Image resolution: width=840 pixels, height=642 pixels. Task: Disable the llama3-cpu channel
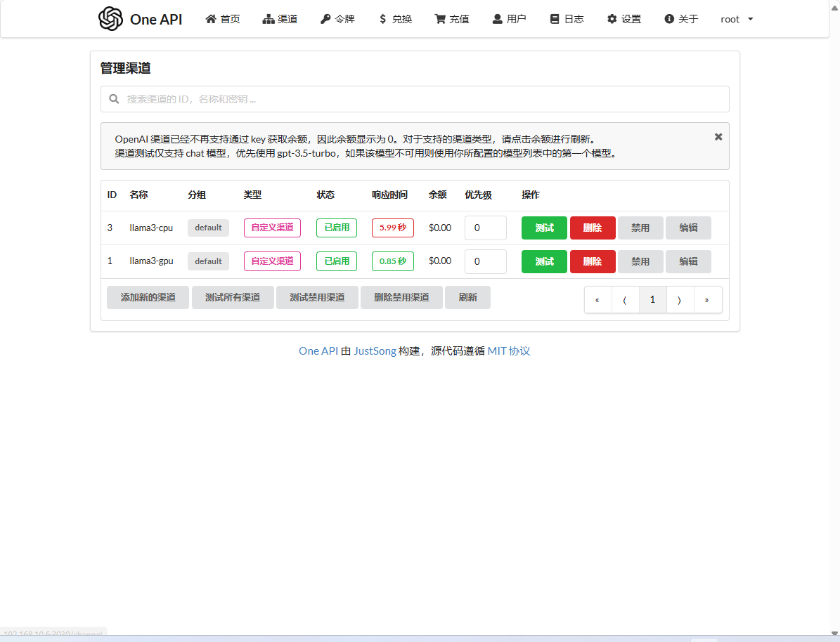pos(640,228)
